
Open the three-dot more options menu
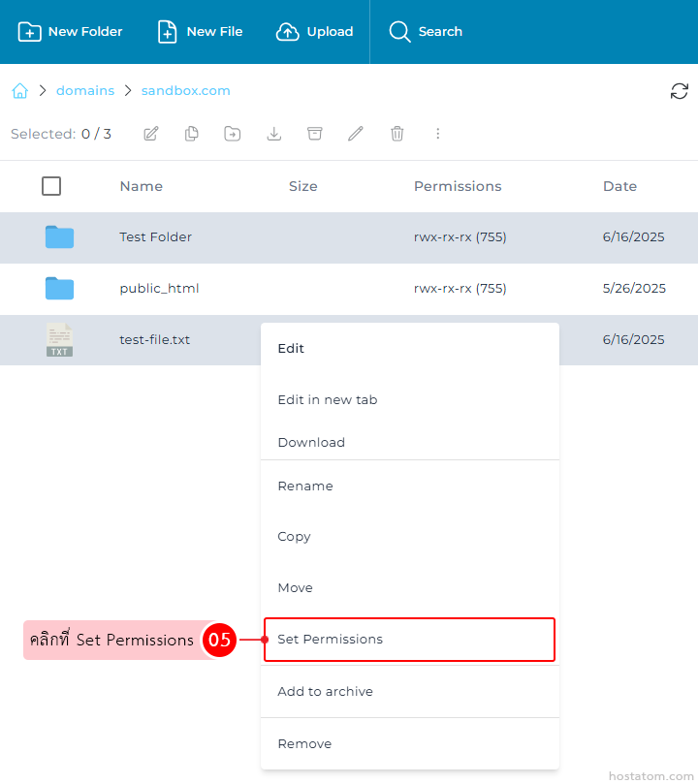[437, 134]
